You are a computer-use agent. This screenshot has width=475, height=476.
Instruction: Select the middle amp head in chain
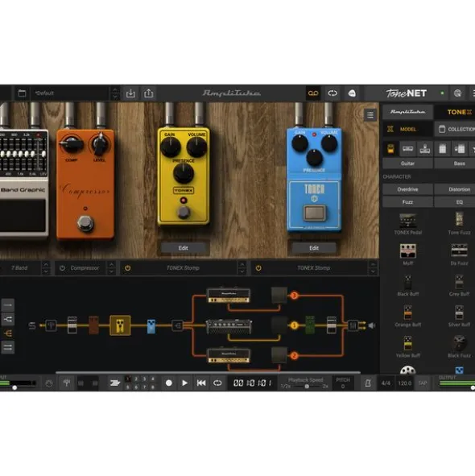click(229, 327)
